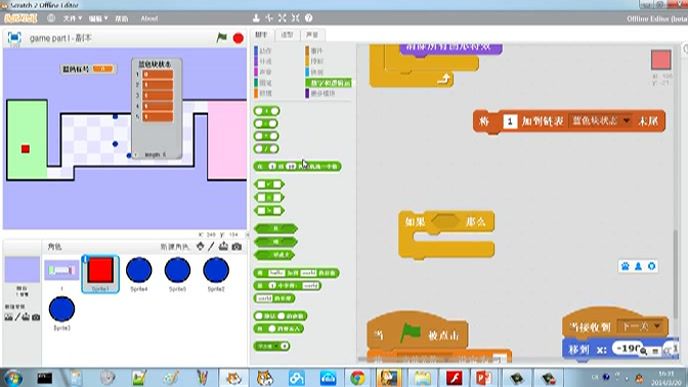Open the About link in the top bar
Viewport: 688px width, 387px height.
click(149, 18)
